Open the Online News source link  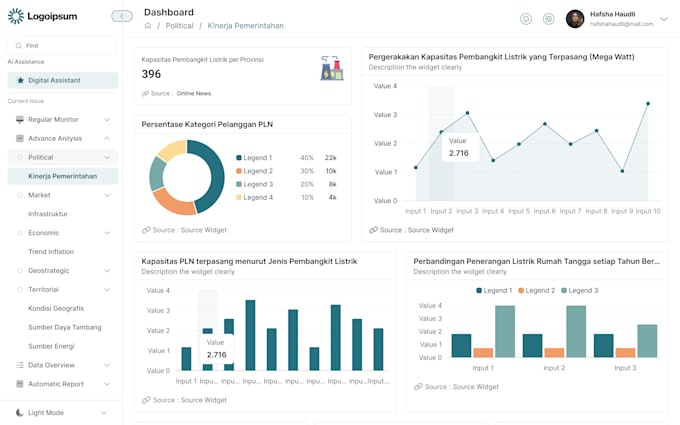194,93
